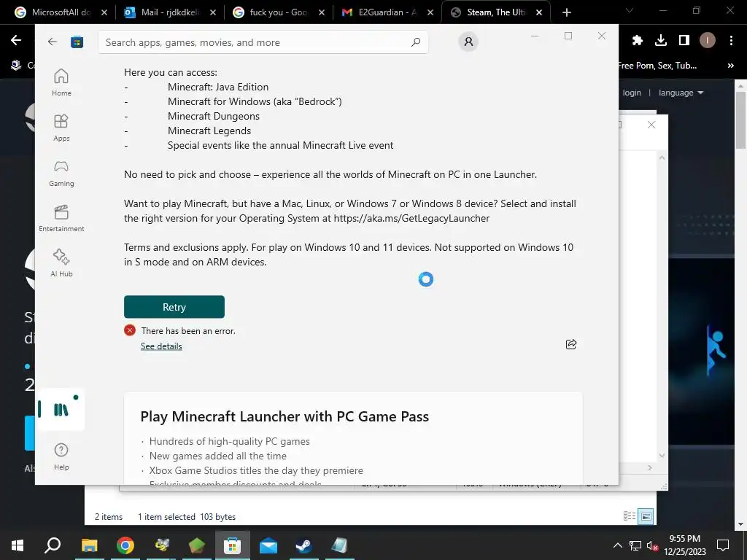Screen dimensions: 747x560
Task: Open bee app icon in taskbar
Action: pyautogui.click(x=161, y=545)
